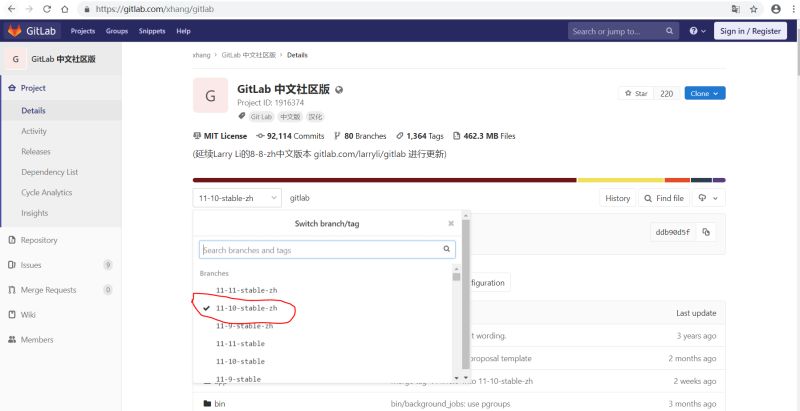This screenshot has height=411, width=800.
Task: Click the search magnifier in navbar
Action: (x=669, y=31)
